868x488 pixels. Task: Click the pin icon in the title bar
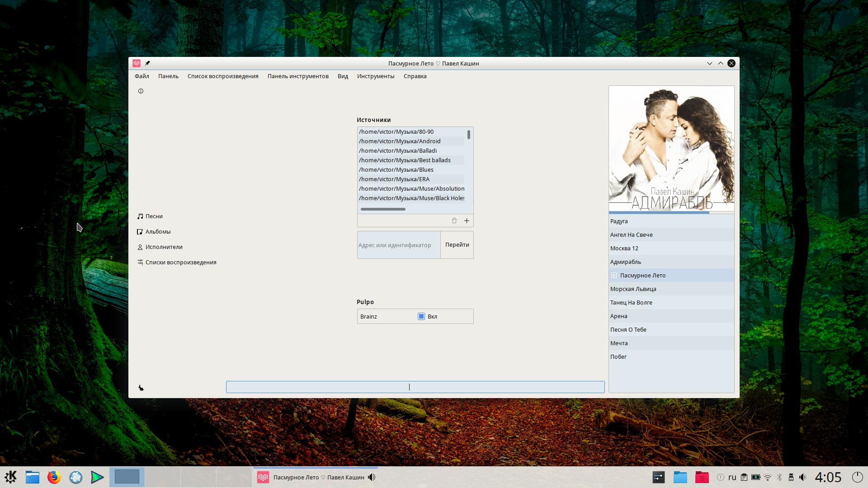[x=147, y=63]
